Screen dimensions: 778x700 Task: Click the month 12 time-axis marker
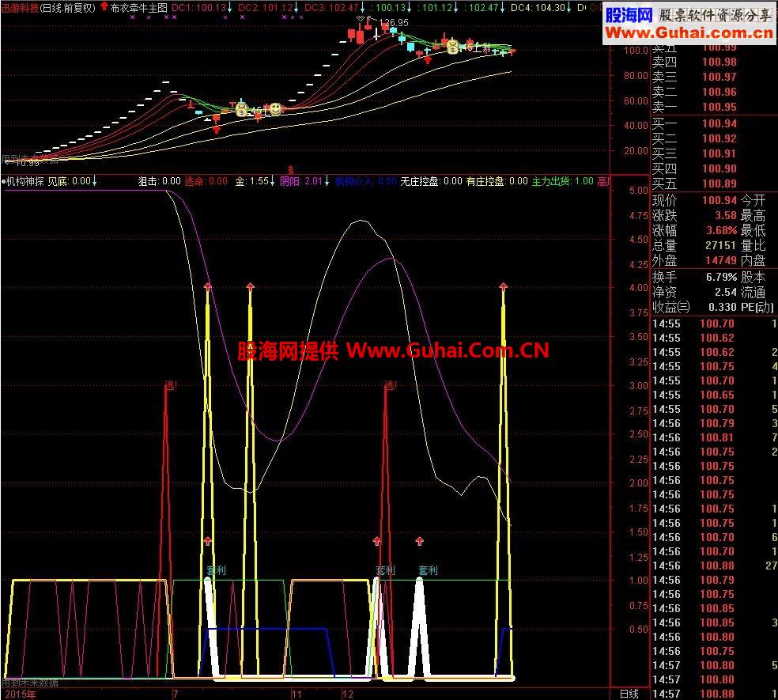point(348,694)
